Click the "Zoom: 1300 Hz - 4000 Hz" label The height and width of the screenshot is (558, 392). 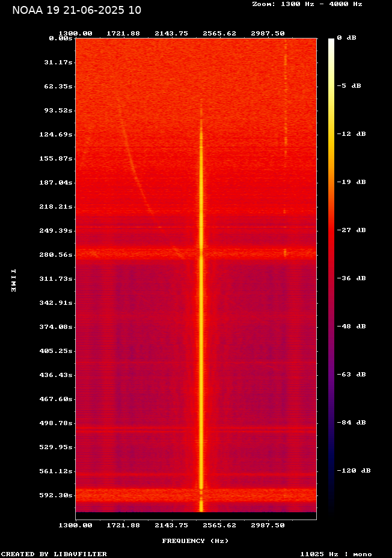(x=307, y=4)
